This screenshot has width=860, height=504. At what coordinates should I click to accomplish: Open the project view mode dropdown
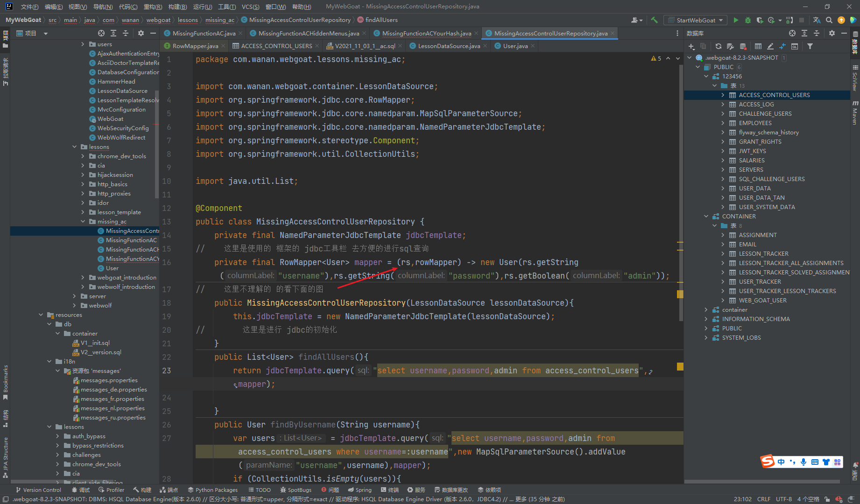tap(46, 33)
